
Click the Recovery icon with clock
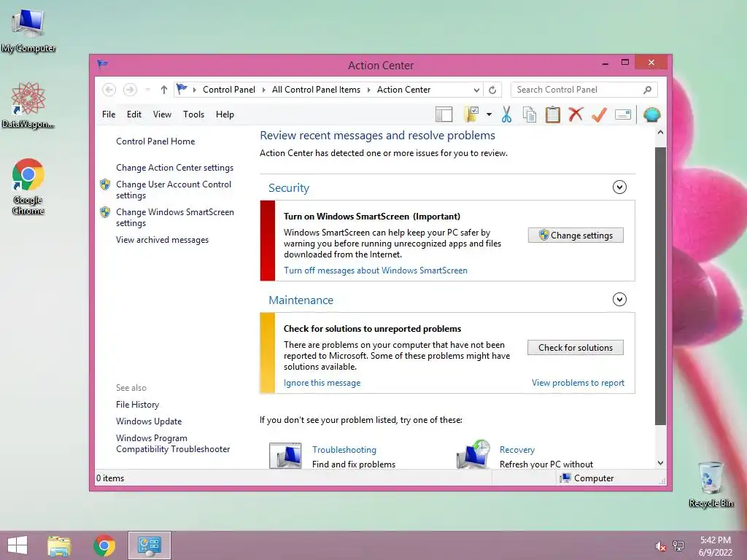(473, 454)
